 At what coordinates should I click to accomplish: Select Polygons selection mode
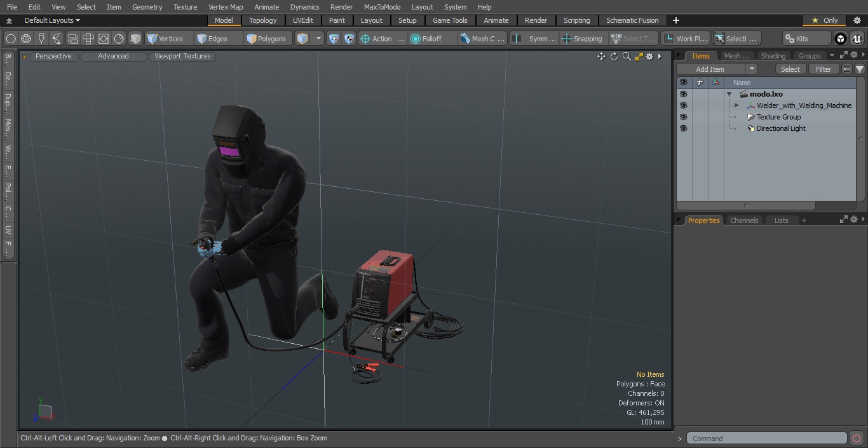click(269, 39)
